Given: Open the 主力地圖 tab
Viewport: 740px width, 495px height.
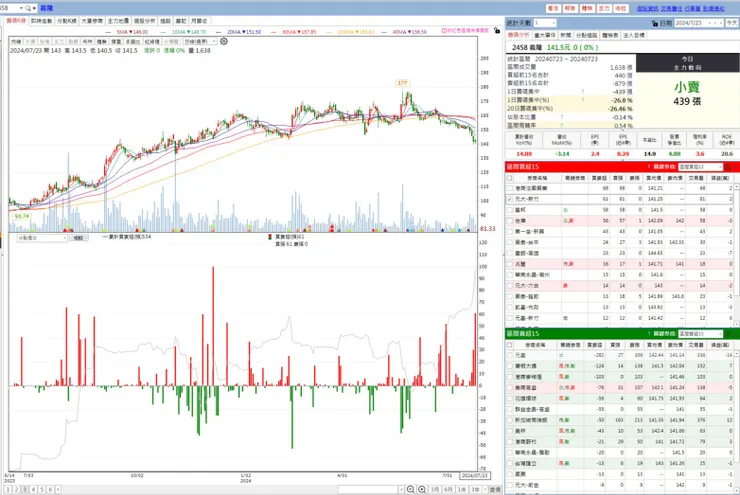Looking at the screenshot, I should [118, 21].
